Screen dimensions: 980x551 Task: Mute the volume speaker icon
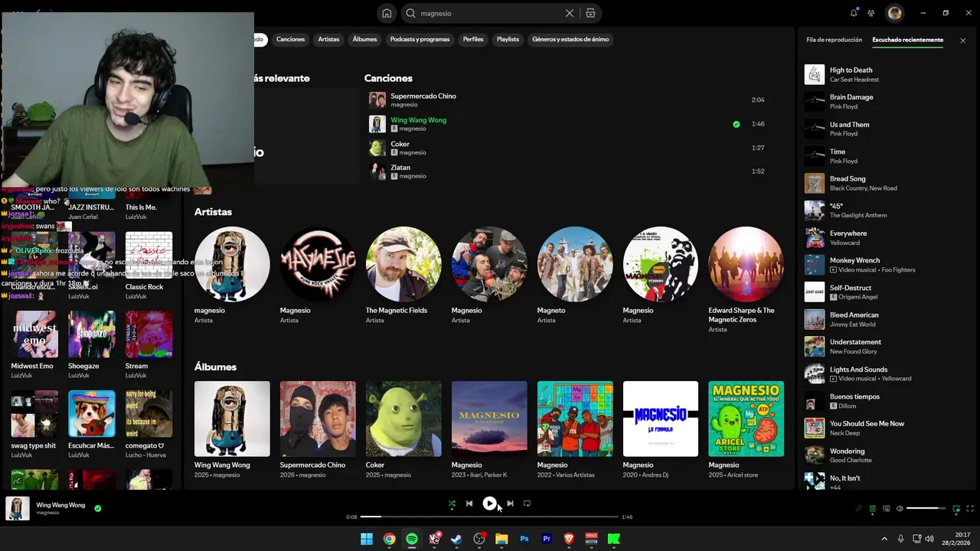pyautogui.click(x=900, y=509)
